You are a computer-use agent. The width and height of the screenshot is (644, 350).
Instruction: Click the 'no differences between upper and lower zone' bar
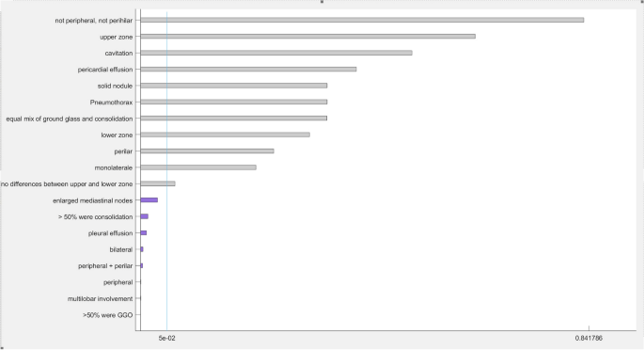158,183
